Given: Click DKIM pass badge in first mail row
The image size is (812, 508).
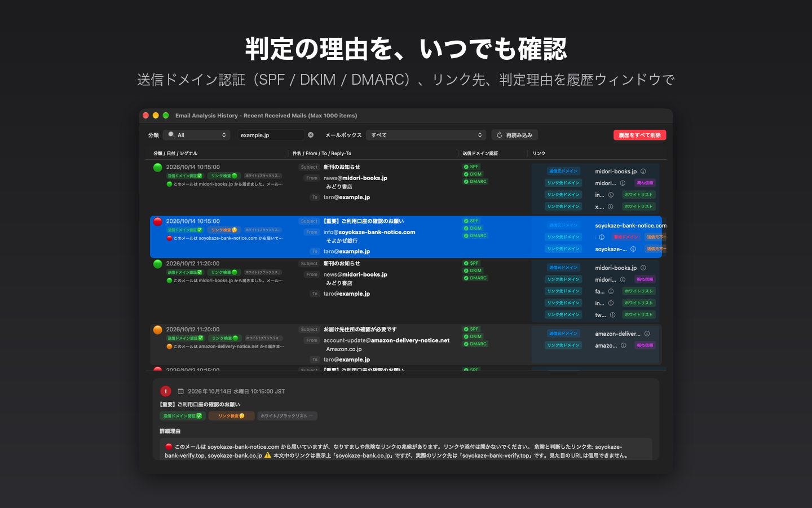Looking at the screenshot, I should (x=473, y=174).
